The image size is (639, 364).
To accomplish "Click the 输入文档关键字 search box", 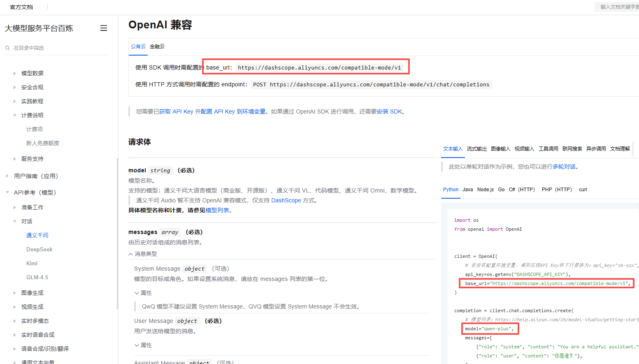I will point(618,7).
